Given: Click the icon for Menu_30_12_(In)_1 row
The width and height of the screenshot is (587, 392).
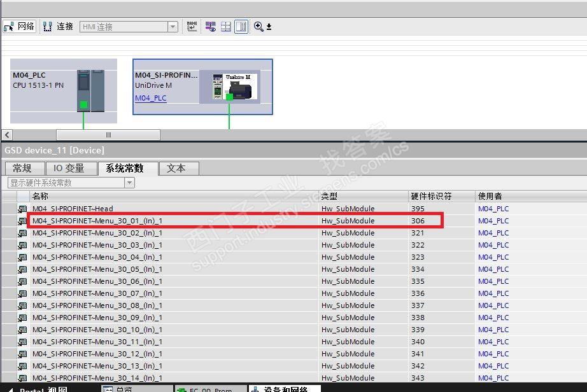Looking at the screenshot, I should (22, 354).
